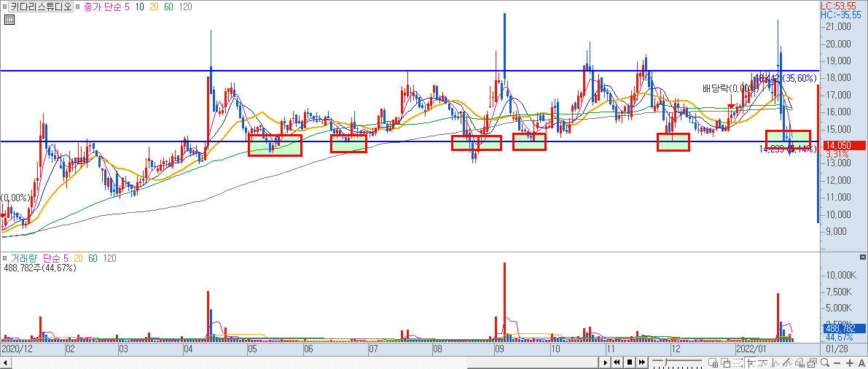Viewport: 868px width, 369px height.
Task: Click the letter A text icon
Action: tap(861, 363)
